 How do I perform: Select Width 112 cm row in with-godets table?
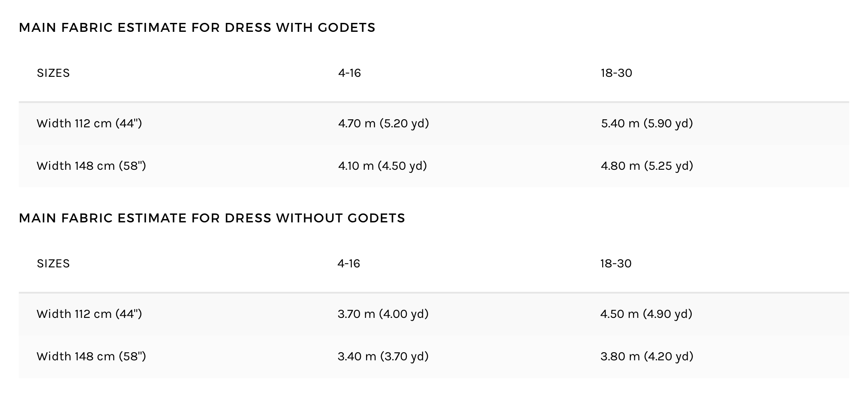pyautogui.click(x=89, y=124)
